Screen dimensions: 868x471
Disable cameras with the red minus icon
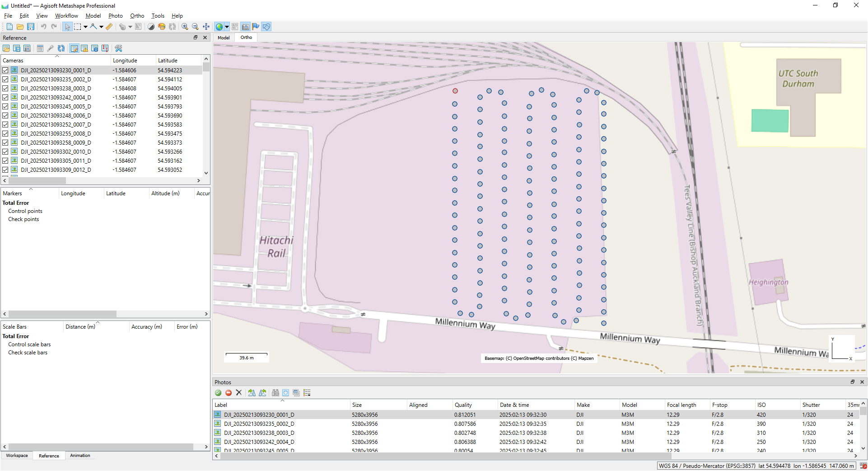(229, 393)
